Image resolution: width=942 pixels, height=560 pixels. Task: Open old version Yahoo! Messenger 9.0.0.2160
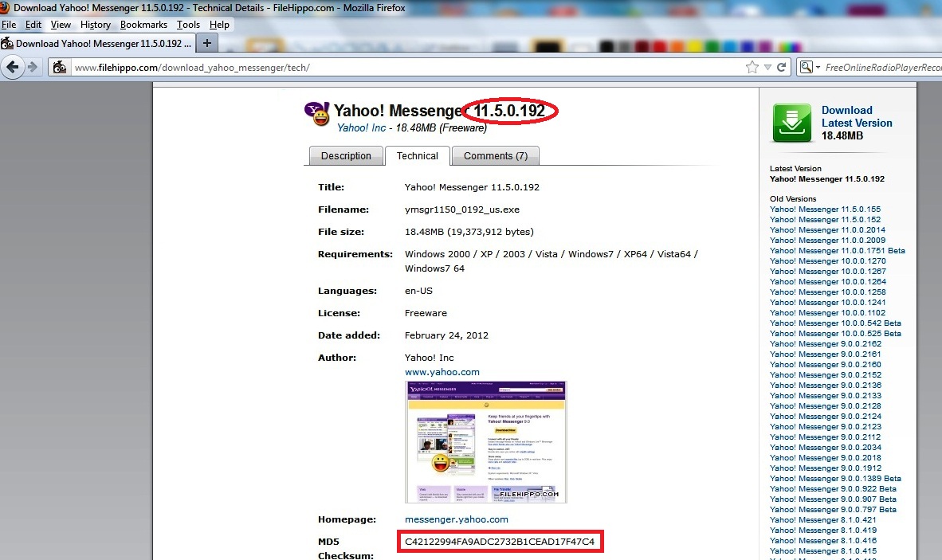[826, 364]
